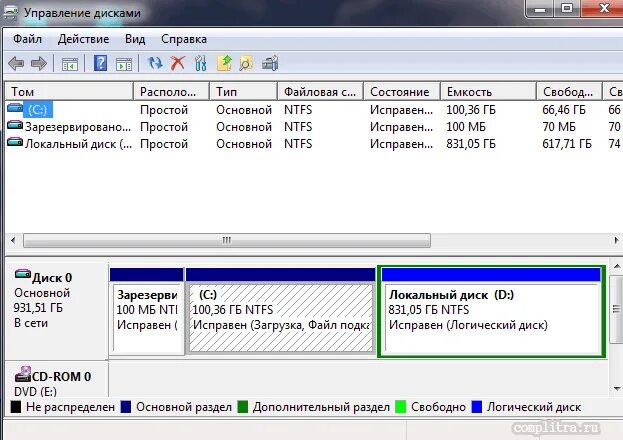Click the CD-ROM 0 DVD (E:) label
The width and height of the screenshot is (623, 440).
point(56,380)
